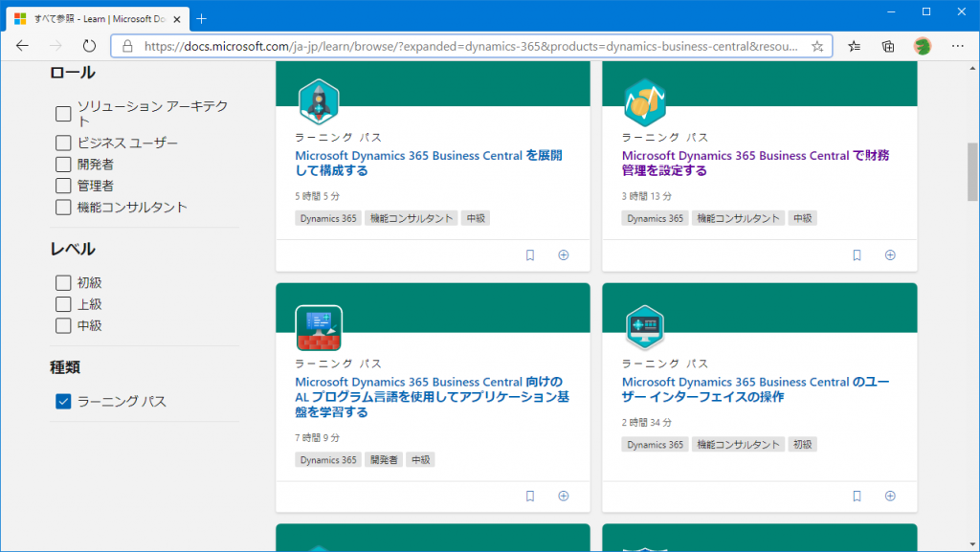Viewport: 980px width, 552px height.
Task: Bookmark the 財務管理を設定する learning path
Action: (857, 254)
